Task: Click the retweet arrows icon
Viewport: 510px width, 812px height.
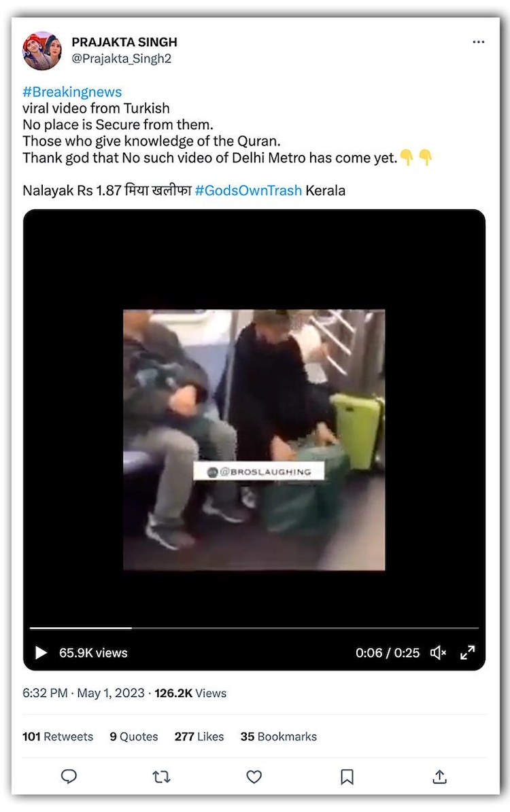Action: [161, 776]
